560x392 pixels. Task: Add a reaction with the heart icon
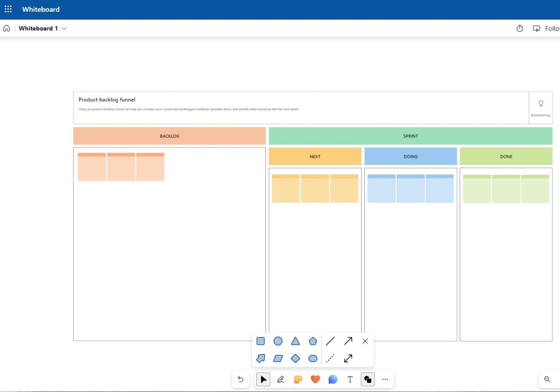coord(315,379)
